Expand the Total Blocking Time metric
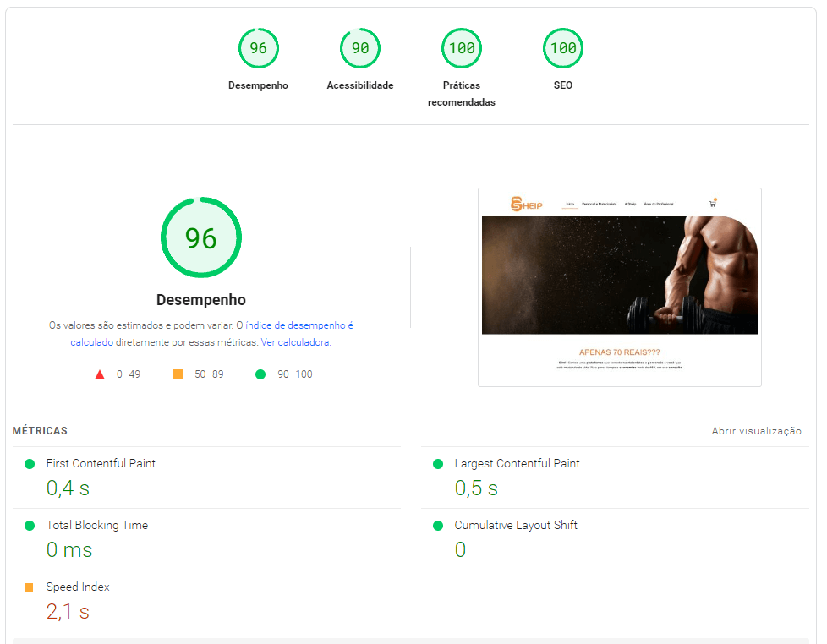The width and height of the screenshot is (827, 644). [x=96, y=526]
